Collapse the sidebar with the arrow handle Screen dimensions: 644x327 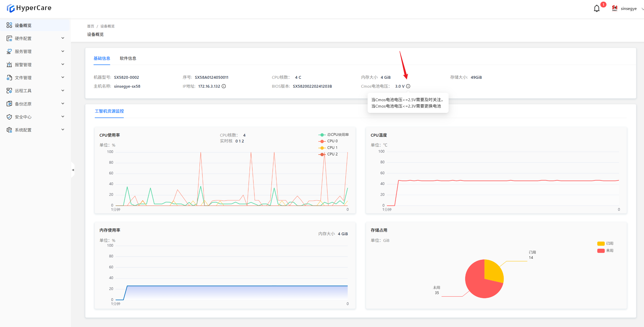[x=73, y=170]
